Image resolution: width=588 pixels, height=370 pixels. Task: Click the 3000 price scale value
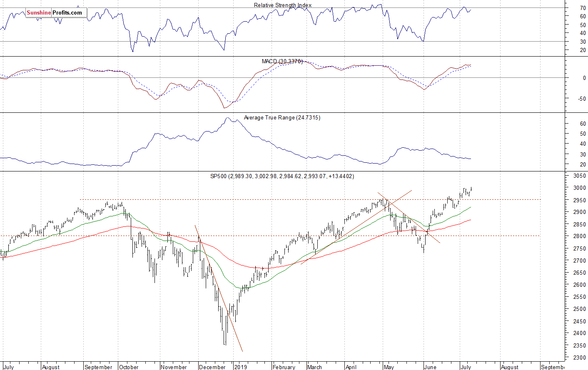[x=579, y=188]
